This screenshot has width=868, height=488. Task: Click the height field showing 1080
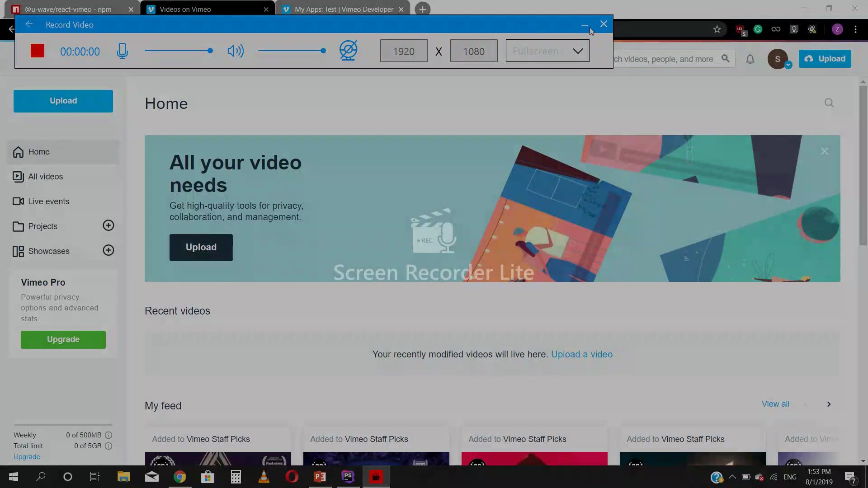tap(474, 51)
